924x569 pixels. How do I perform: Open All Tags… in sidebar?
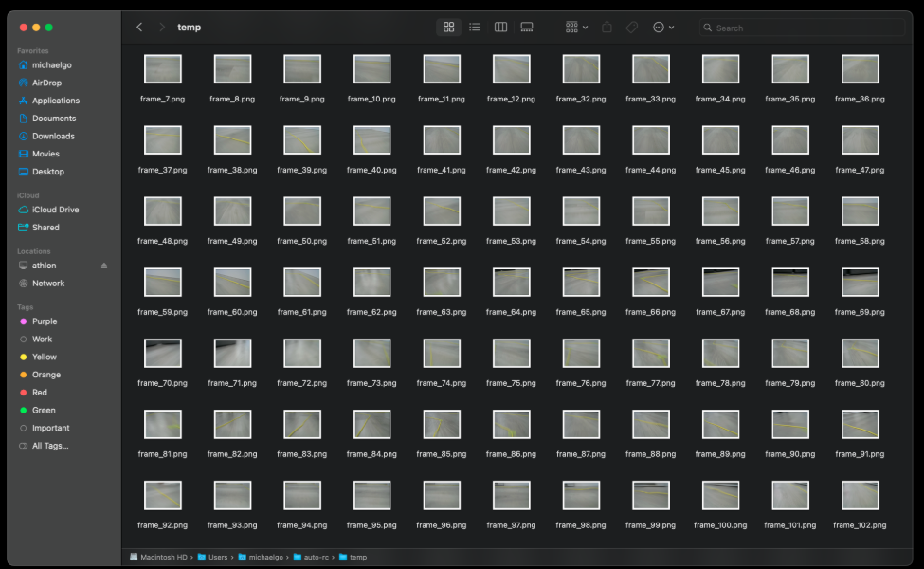pyautogui.click(x=50, y=446)
